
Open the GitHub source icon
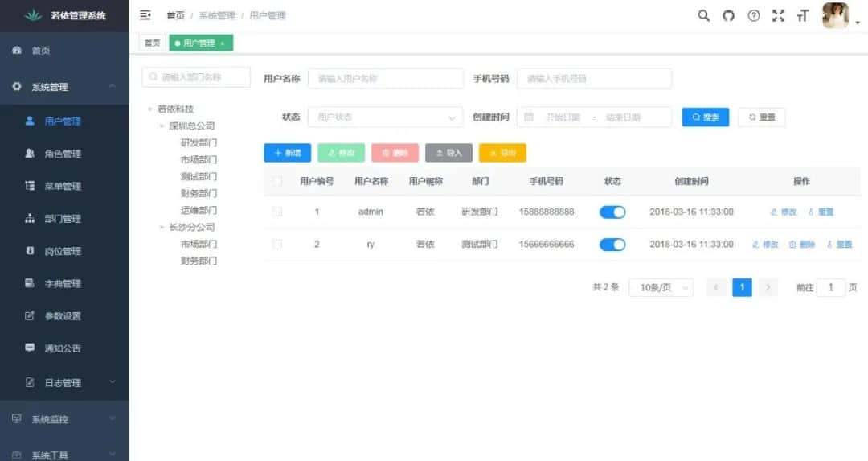[728, 15]
